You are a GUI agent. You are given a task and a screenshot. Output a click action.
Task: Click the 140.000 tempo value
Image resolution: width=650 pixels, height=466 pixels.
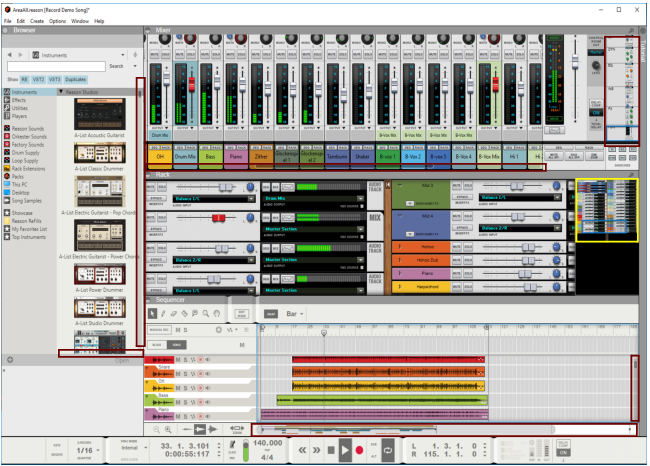267,443
